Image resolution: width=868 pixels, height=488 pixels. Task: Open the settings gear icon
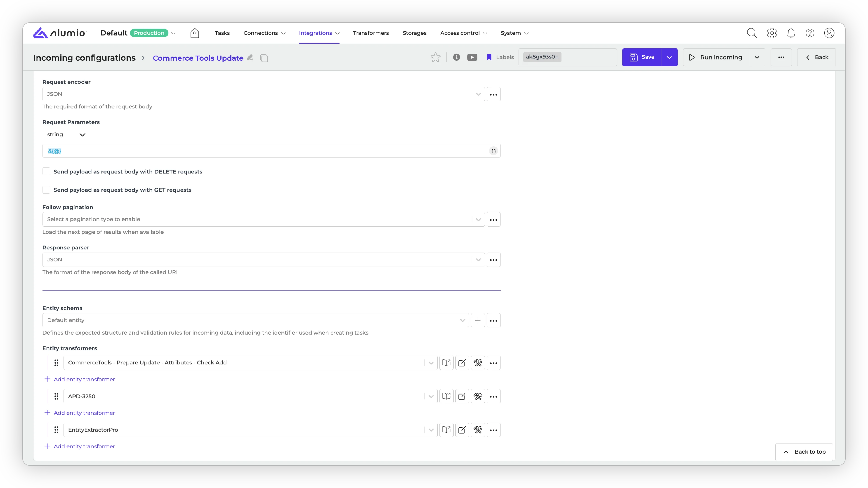(772, 33)
